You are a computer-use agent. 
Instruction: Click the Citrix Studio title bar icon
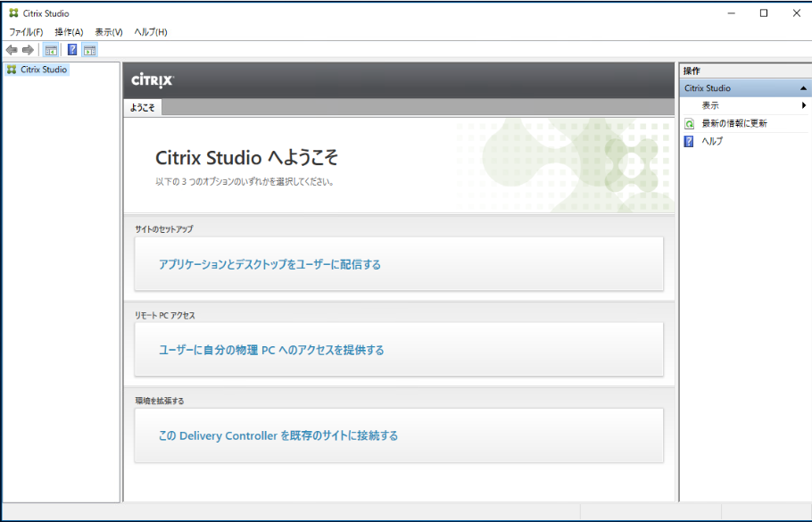(x=13, y=13)
